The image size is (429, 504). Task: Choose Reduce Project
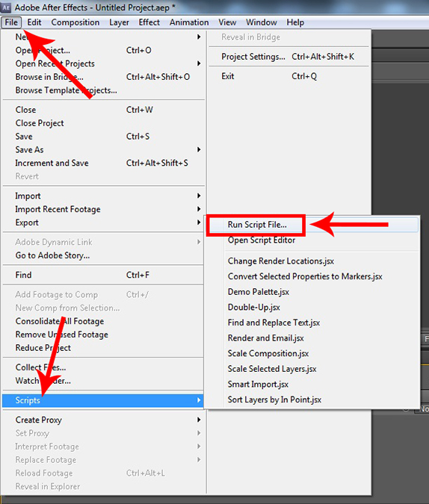103,348
